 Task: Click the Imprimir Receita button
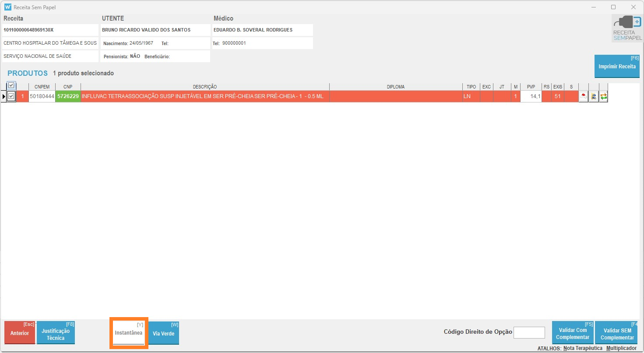[x=617, y=67]
